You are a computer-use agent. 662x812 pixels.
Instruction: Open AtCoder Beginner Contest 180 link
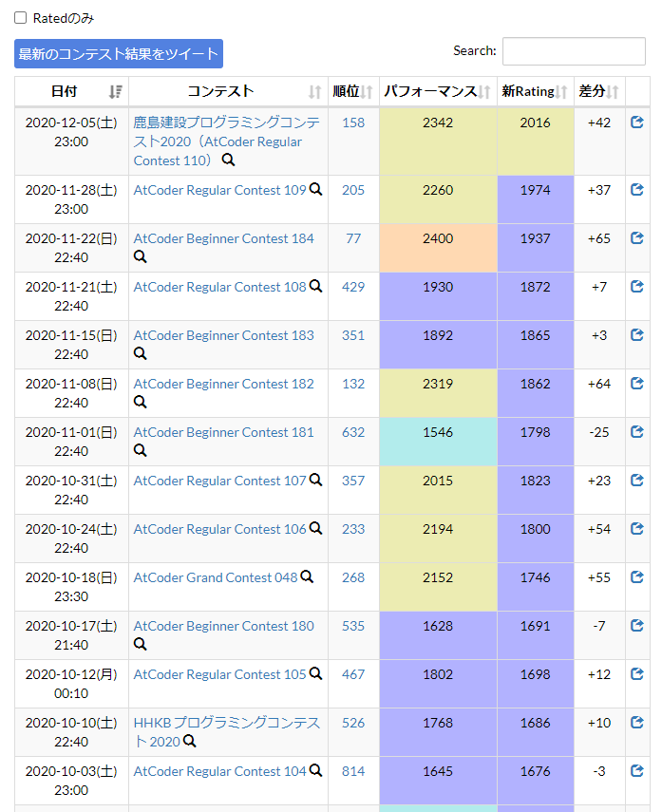(224, 626)
